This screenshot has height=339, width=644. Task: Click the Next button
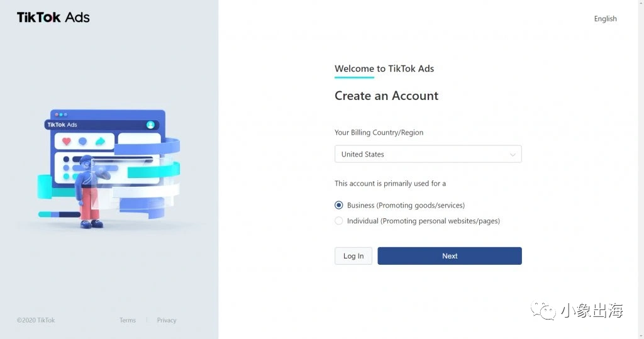(450, 256)
